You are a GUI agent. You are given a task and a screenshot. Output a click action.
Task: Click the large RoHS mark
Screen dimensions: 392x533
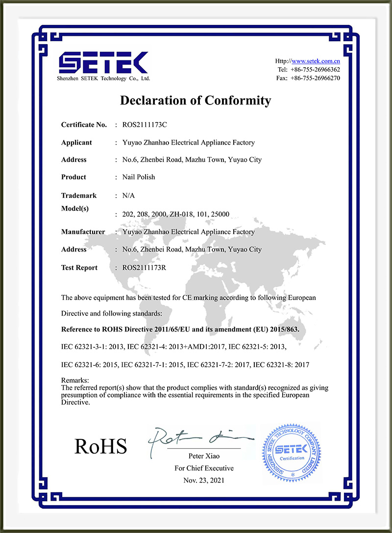(100, 446)
